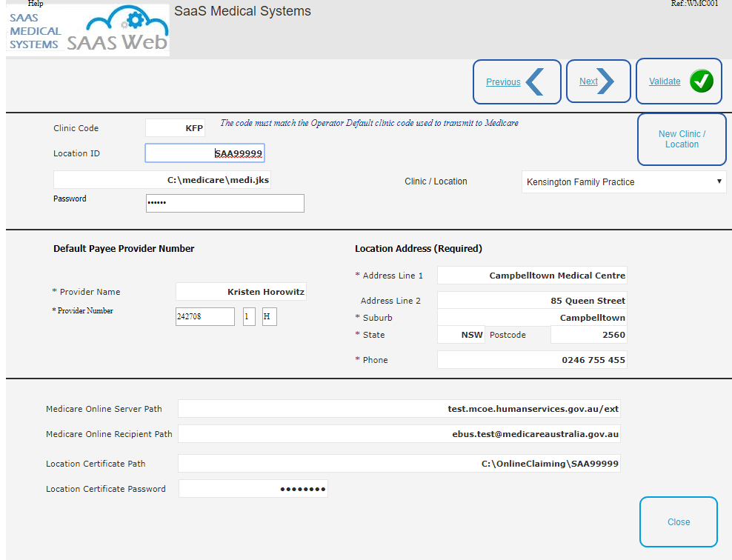Open the Help menu
Screen dimensions: 732x560
click(36, 3)
